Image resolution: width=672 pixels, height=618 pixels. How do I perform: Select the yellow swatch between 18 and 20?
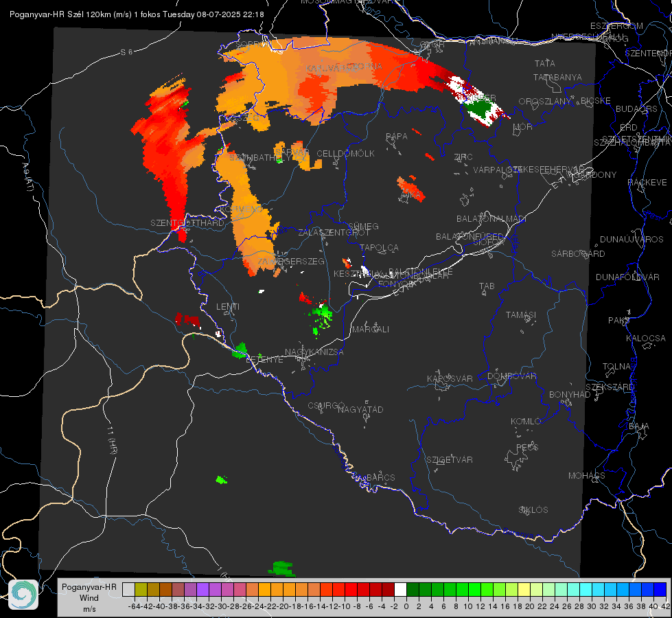[524, 589]
